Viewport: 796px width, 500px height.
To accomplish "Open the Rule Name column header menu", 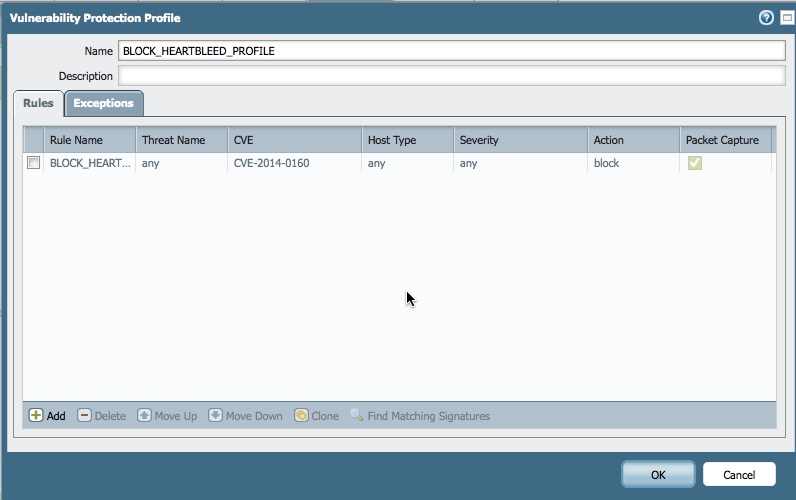I will [x=89, y=140].
